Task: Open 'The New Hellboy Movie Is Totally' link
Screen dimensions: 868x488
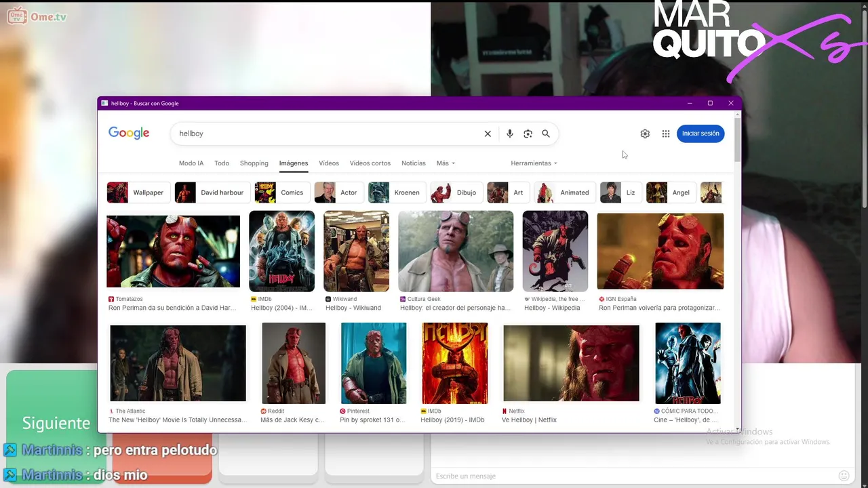Action: 178,420
